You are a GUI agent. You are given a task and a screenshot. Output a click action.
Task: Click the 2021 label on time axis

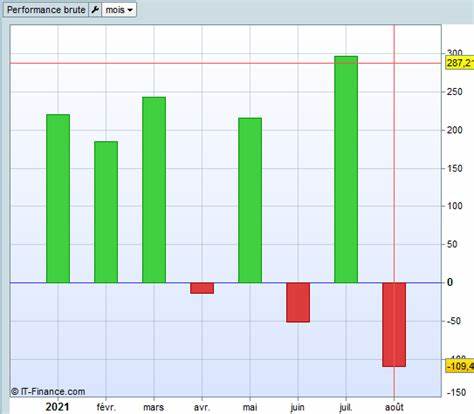point(57,407)
